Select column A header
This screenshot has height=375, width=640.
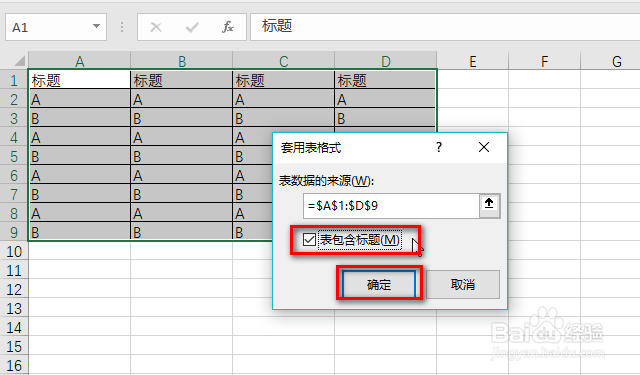click(x=80, y=60)
